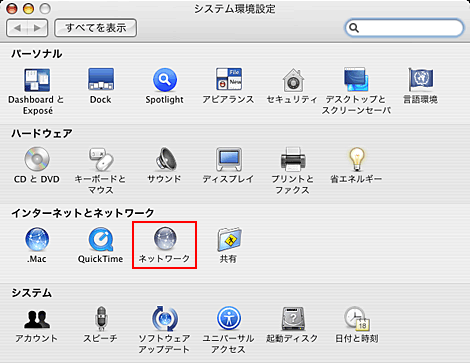This screenshot has height=363, width=470.
Task: Click the search field in the toolbar
Action: [x=404, y=28]
